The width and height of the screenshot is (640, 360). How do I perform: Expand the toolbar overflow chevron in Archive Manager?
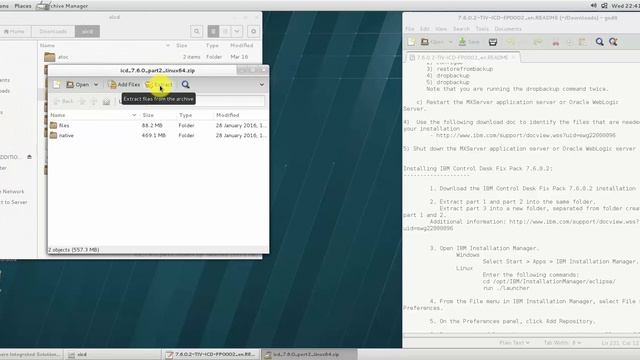(262, 84)
